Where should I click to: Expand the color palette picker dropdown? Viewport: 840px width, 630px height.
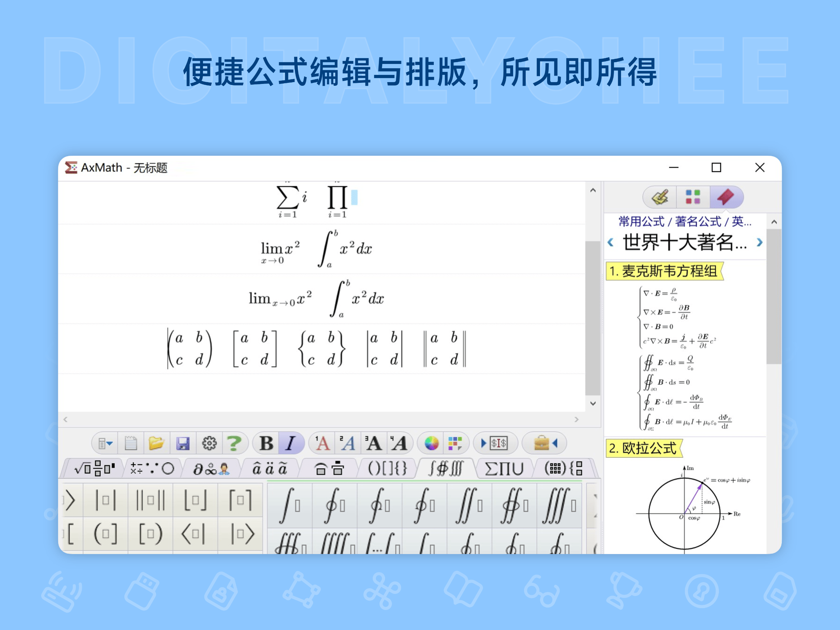456,443
